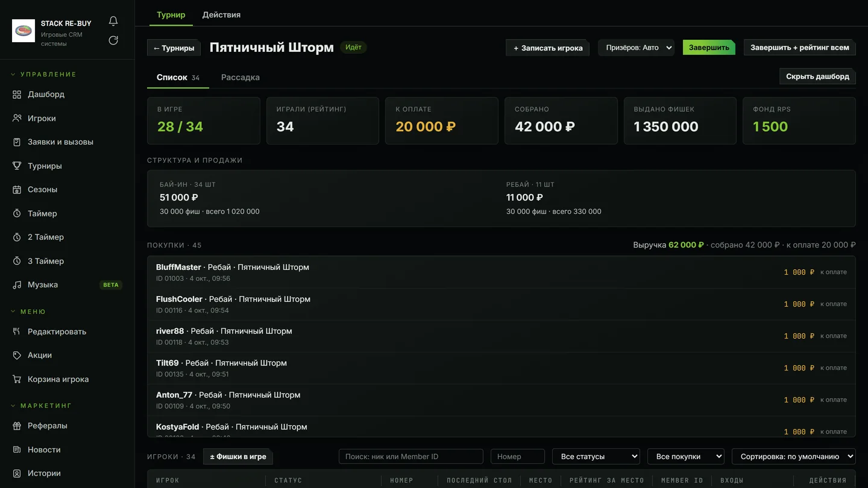Collapse the Меню sidebar section
The width and height of the screenshot is (868, 488).
(x=28, y=311)
